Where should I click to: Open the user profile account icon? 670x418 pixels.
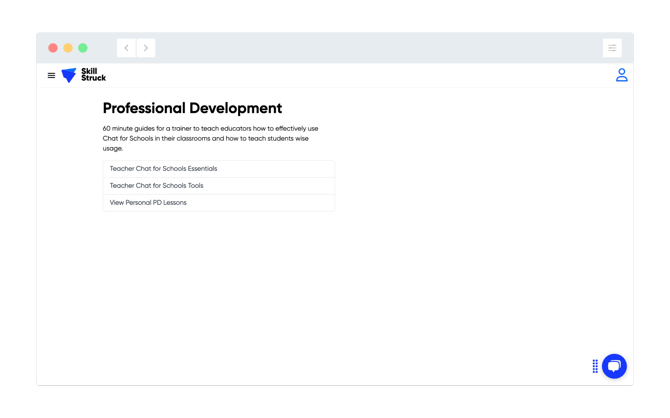click(x=621, y=75)
